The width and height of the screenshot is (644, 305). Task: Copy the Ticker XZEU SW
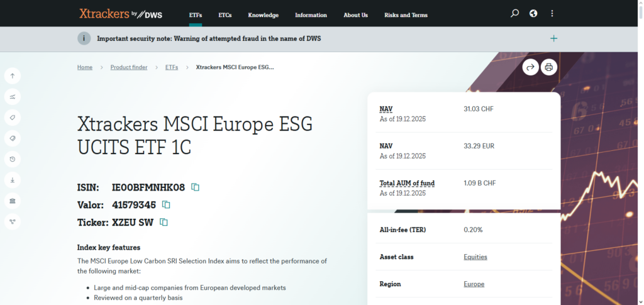point(164,222)
